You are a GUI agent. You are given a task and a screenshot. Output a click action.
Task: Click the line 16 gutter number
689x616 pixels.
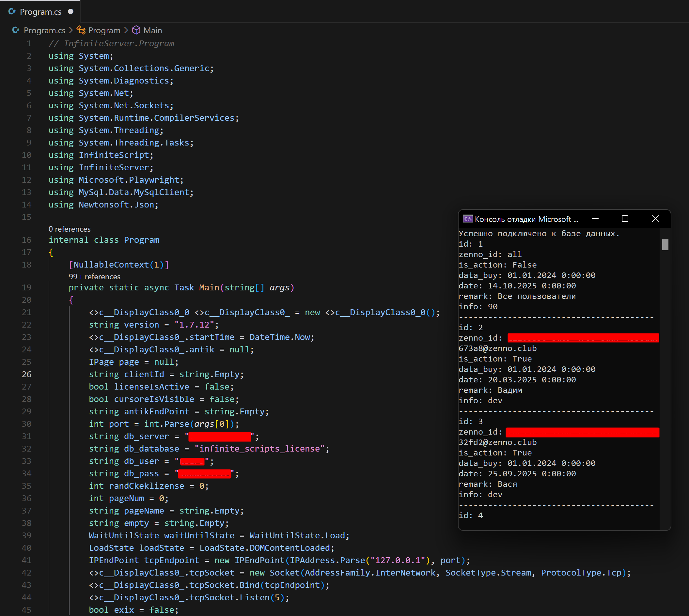click(27, 240)
